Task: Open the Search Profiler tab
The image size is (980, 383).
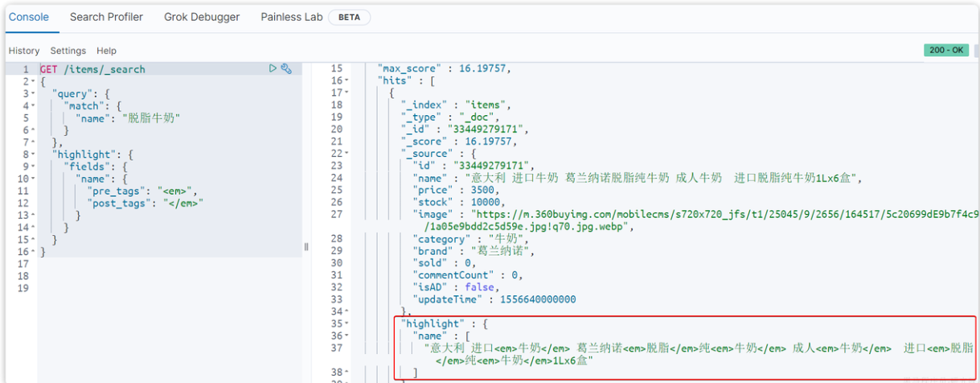Action: [x=106, y=17]
